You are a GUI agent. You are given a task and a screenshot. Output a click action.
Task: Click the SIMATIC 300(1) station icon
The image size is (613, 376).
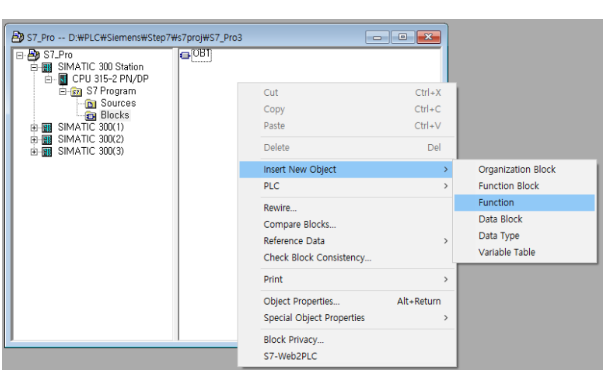[x=47, y=128]
